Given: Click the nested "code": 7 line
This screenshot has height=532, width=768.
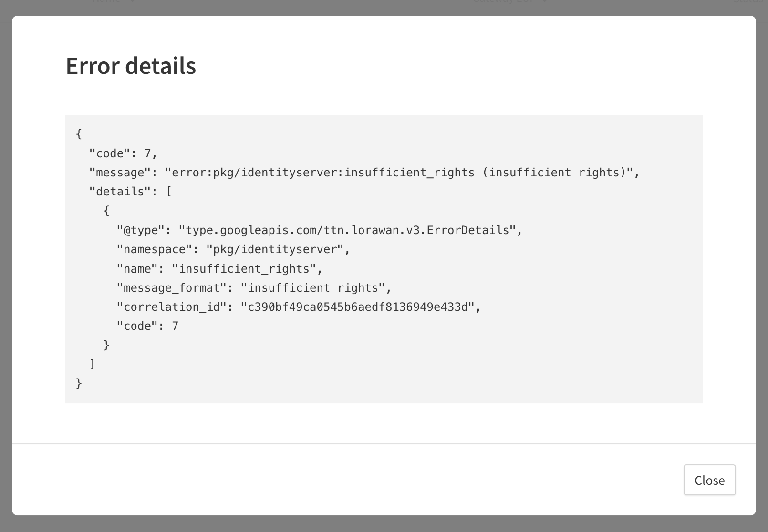Looking at the screenshot, I should click(x=147, y=326).
